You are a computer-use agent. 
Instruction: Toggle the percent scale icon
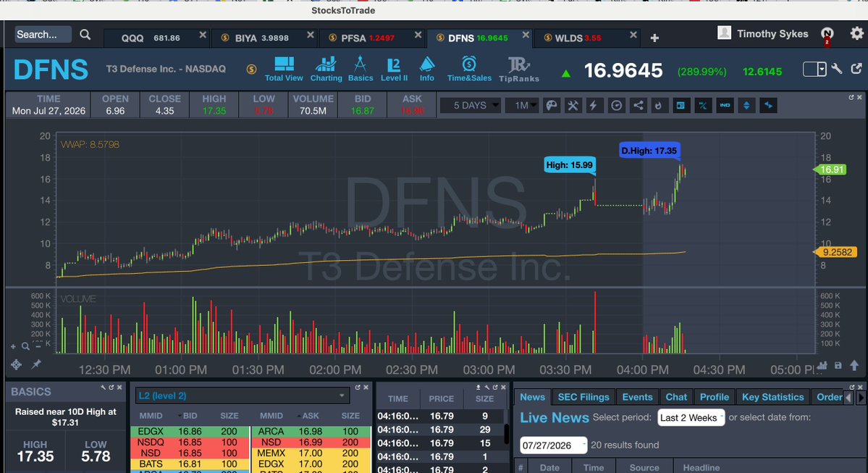pos(702,105)
